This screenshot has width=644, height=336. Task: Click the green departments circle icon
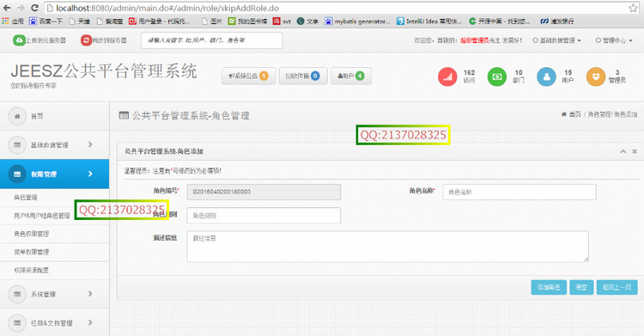(x=497, y=76)
